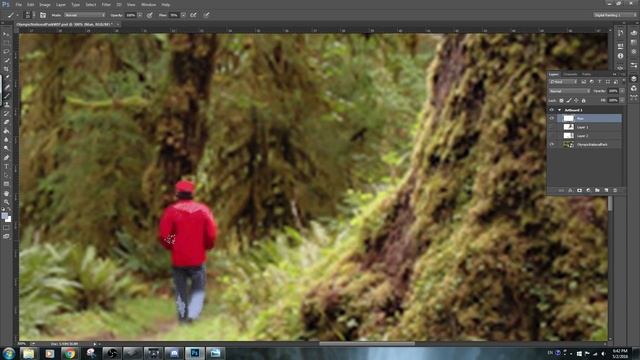The image size is (640, 360).
Task: Click the Blur layer thumbnail
Action: tap(569, 118)
